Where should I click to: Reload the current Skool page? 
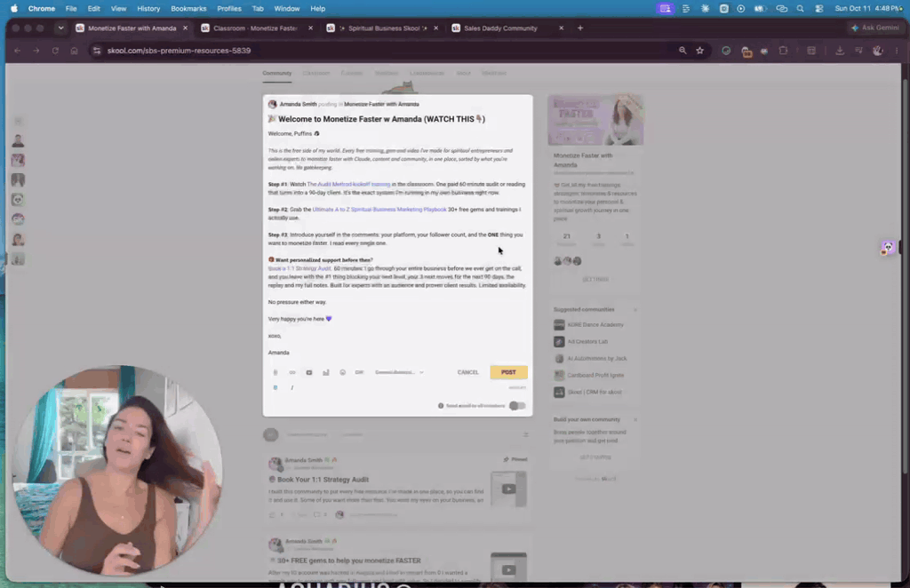pyautogui.click(x=55, y=51)
